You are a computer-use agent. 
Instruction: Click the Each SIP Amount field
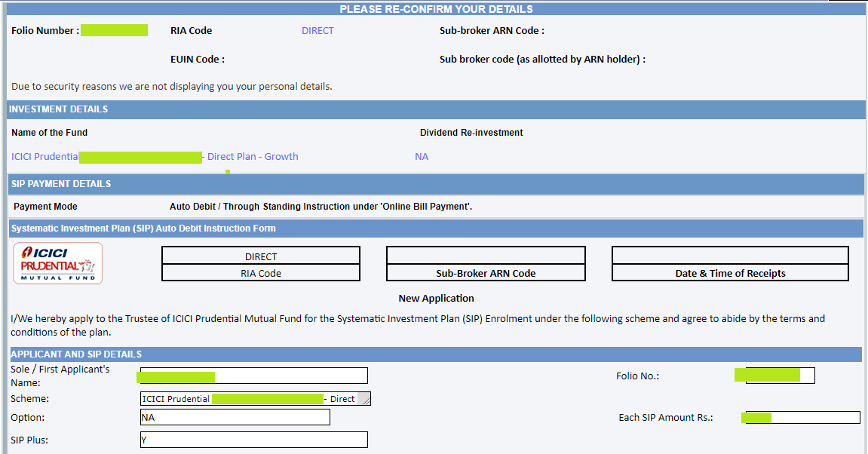[801, 416]
